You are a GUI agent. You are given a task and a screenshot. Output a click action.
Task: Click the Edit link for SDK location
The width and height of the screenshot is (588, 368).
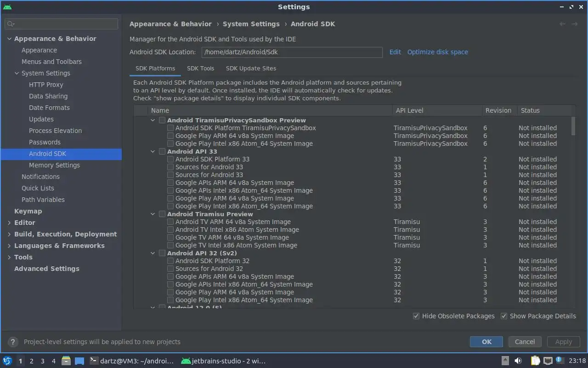pos(395,52)
